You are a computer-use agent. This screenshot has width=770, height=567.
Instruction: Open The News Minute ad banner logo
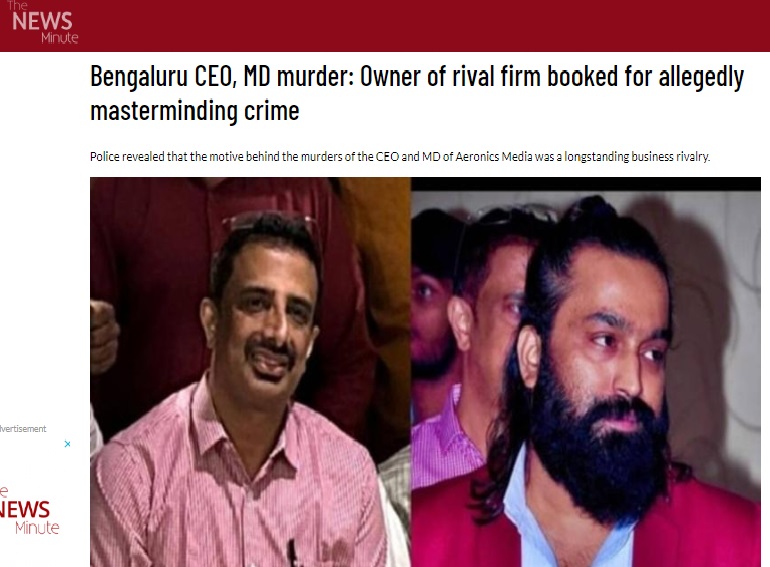click(29, 511)
